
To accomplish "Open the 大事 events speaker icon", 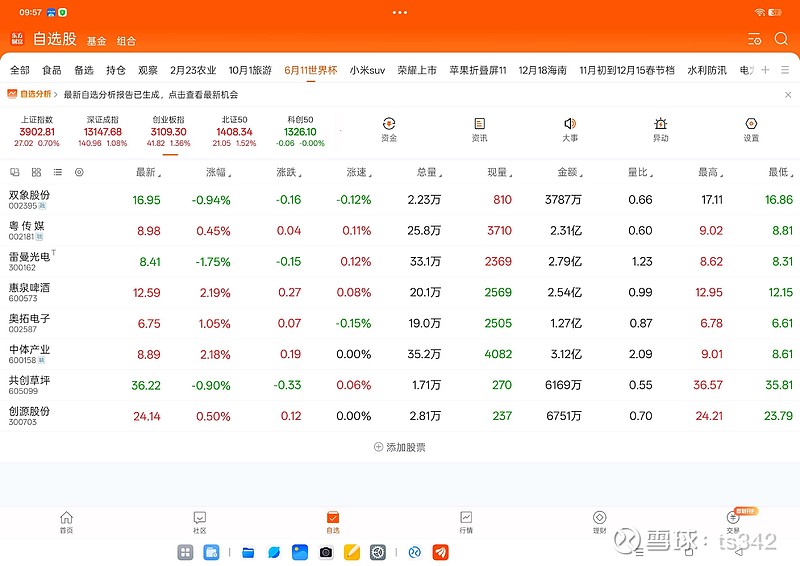I will [570, 130].
